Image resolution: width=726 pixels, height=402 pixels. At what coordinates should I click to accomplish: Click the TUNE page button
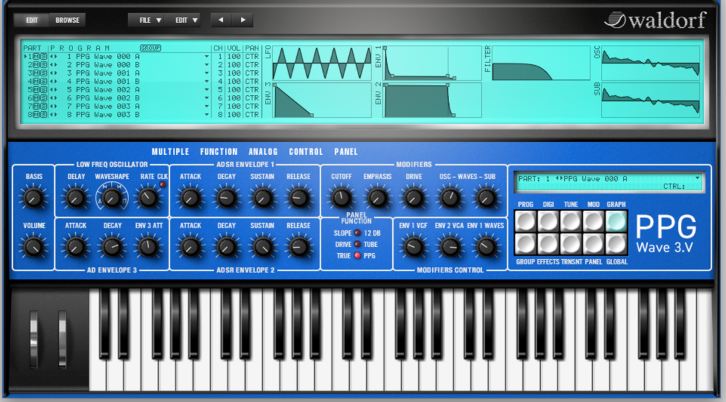(570, 221)
